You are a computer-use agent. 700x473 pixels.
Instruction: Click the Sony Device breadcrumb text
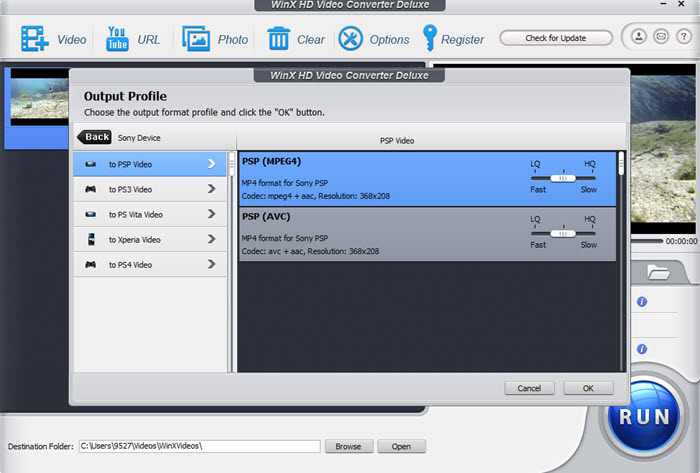tap(139, 138)
